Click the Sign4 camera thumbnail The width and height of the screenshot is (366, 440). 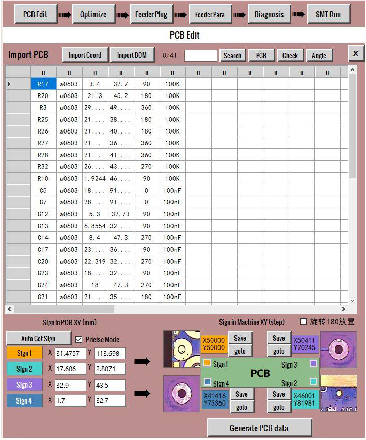(x=182, y=394)
